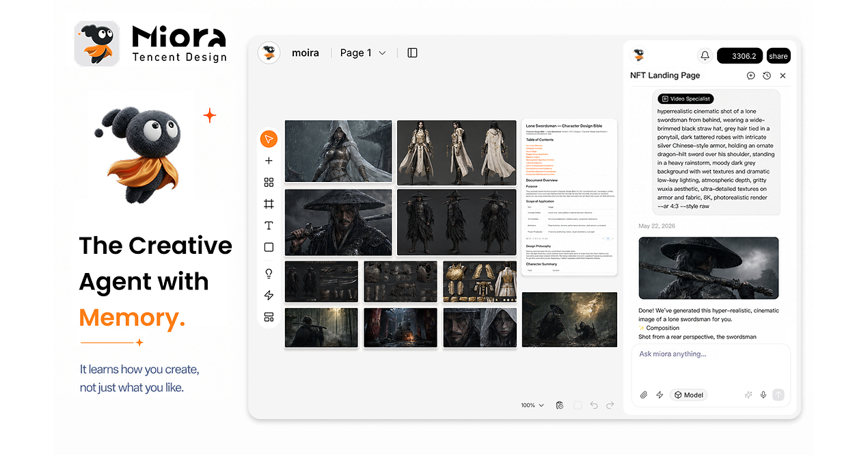Select the red fire forest scene image

coord(401,328)
